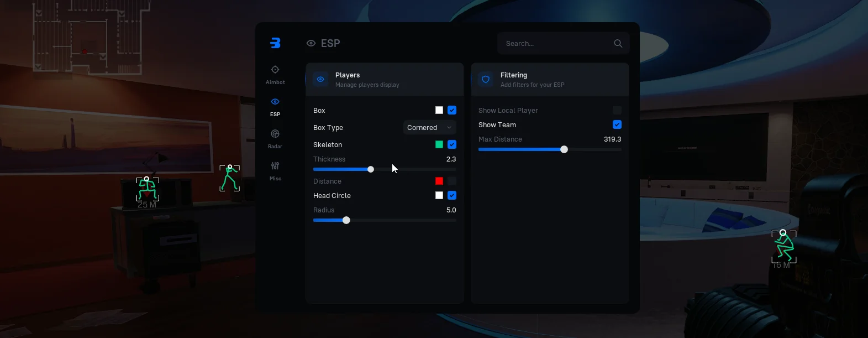Viewport: 868px width, 338px height.
Task: Click the search magnifier icon
Action: pos(618,44)
